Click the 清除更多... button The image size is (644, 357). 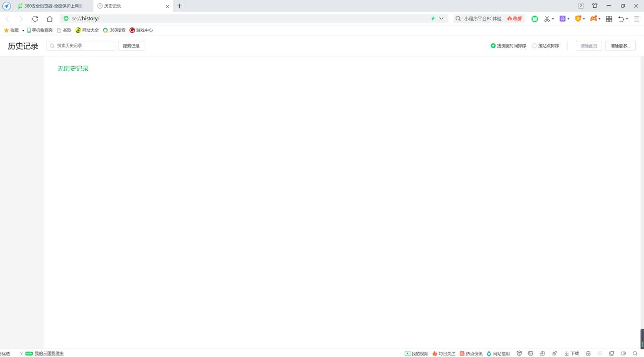pos(620,46)
